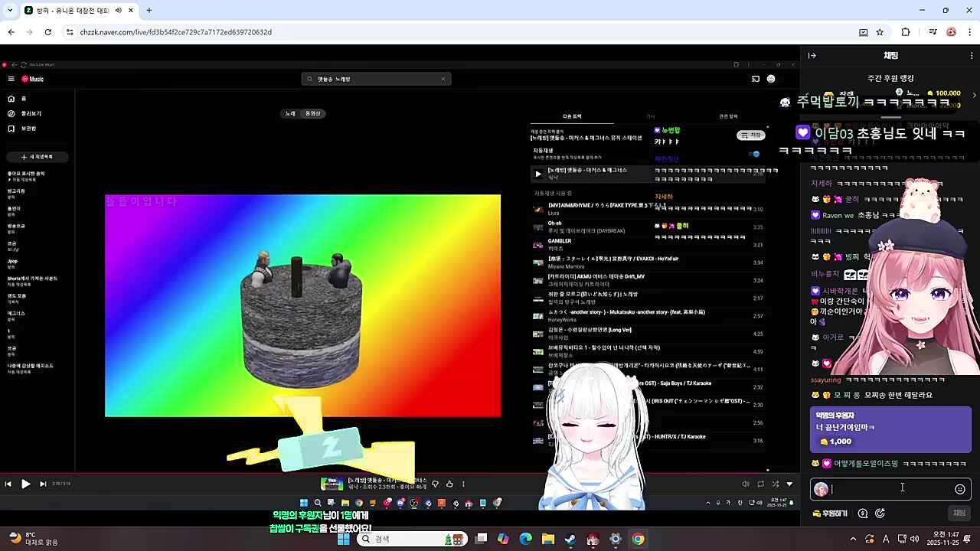Switch to the 노래 (Song) toggle
The width and height of the screenshot is (980, 551).
coord(290,113)
